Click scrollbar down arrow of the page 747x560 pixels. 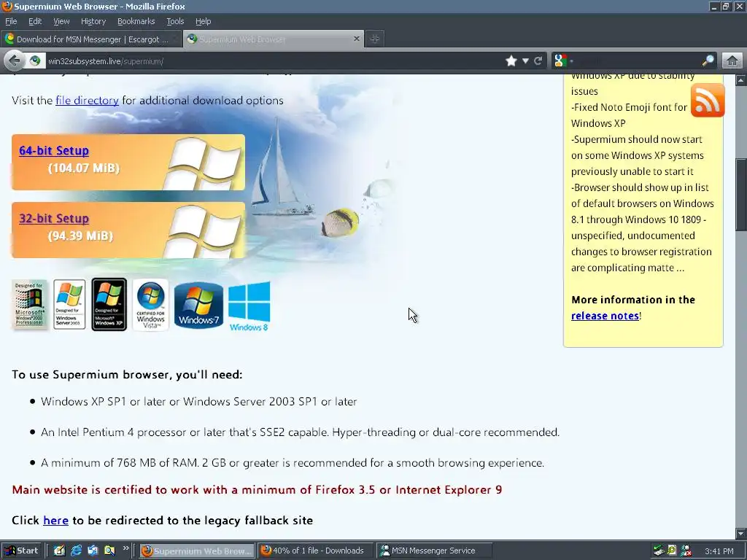point(741,533)
